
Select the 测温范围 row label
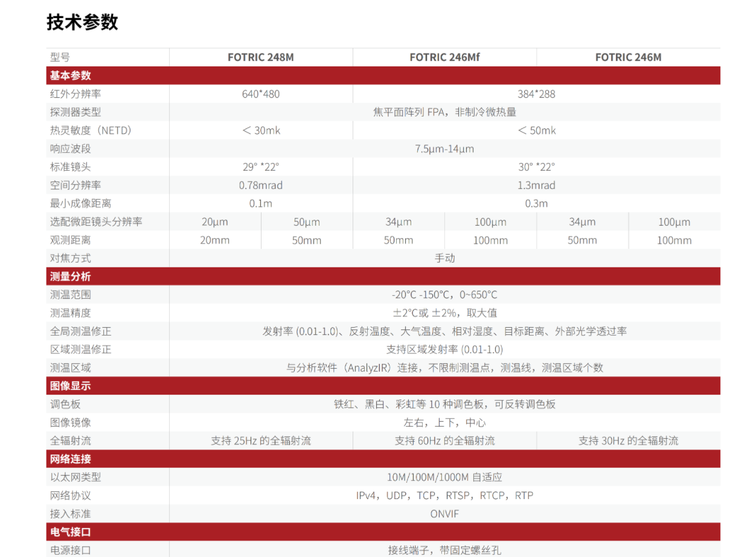(x=71, y=294)
